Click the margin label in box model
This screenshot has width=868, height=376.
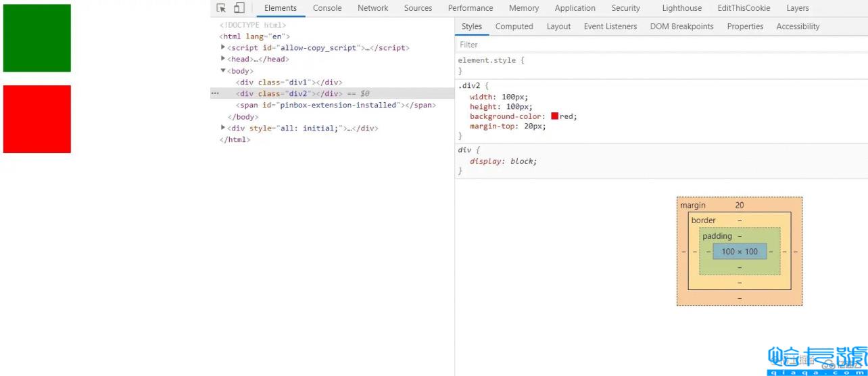(693, 206)
